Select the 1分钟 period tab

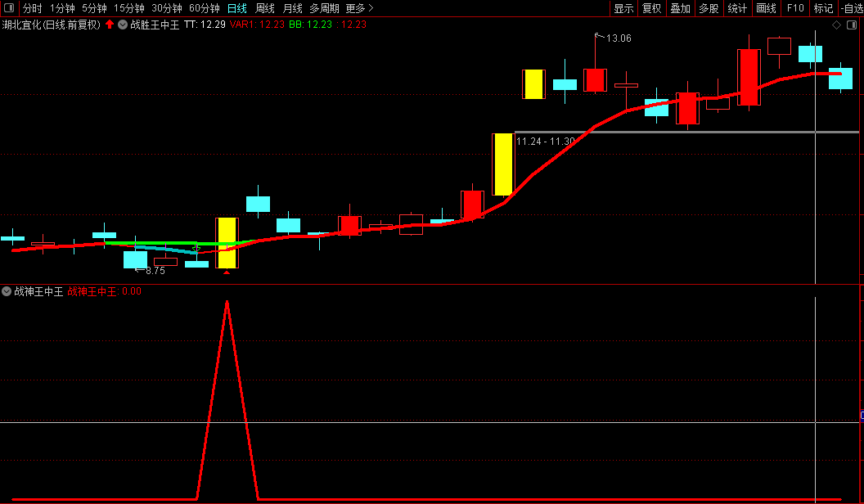click(x=62, y=8)
